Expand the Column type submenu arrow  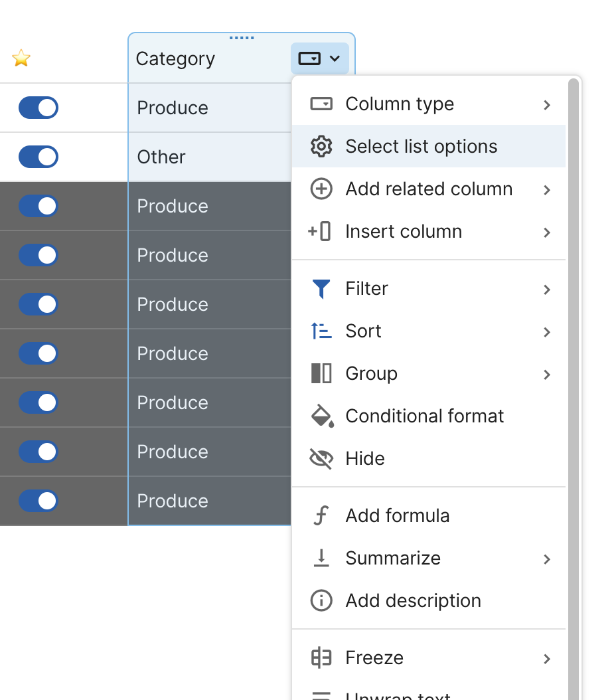click(x=547, y=104)
